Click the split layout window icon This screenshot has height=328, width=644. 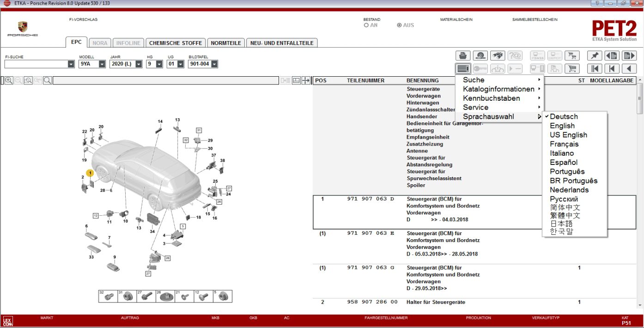click(x=296, y=80)
